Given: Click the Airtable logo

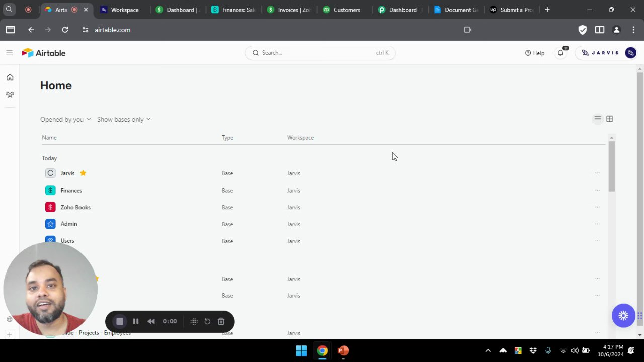Looking at the screenshot, I should click(44, 53).
